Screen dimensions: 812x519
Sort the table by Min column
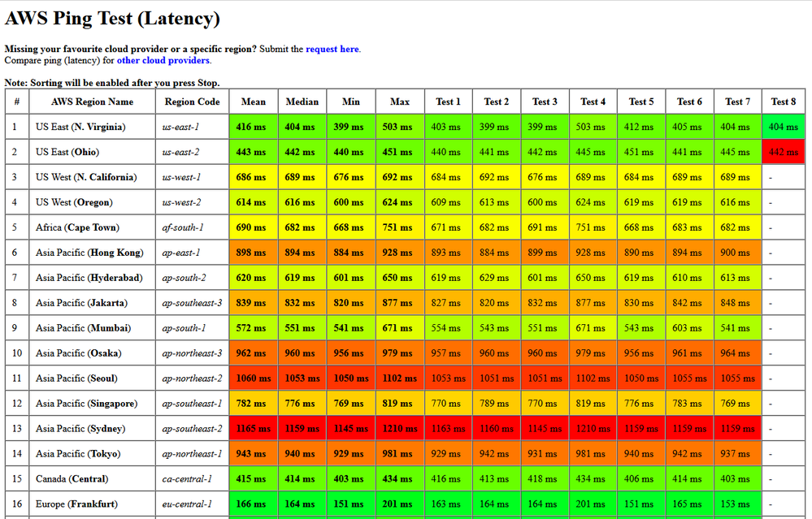pyautogui.click(x=350, y=101)
